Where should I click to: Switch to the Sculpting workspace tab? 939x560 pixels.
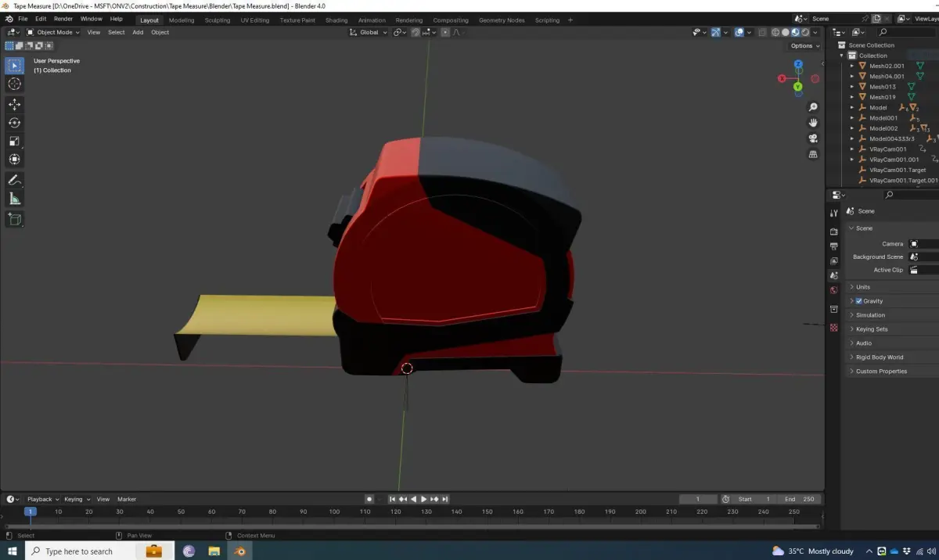point(218,20)
